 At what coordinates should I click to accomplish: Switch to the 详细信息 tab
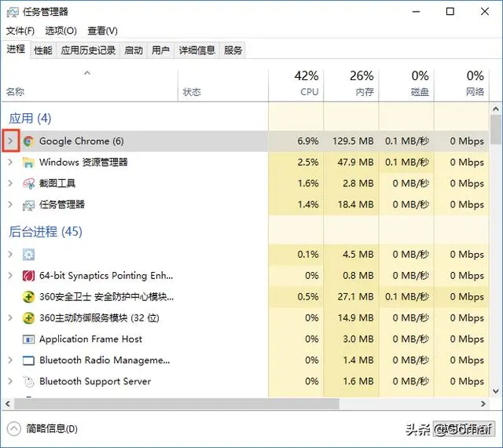(x=197, y=50)
